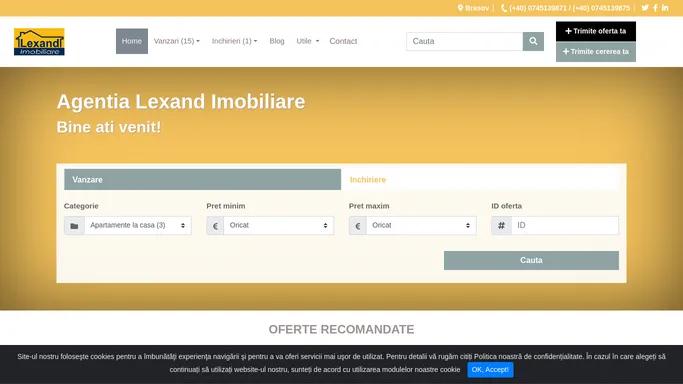Click the folder icon beside Categorie
Viewport: 683px width, 384px height.
(x=74, y=226)
